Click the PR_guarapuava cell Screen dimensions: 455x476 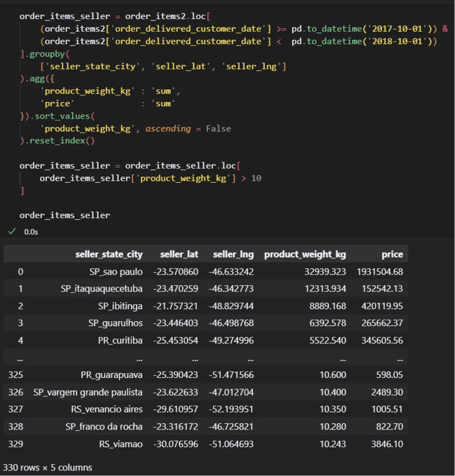point(112,375)
